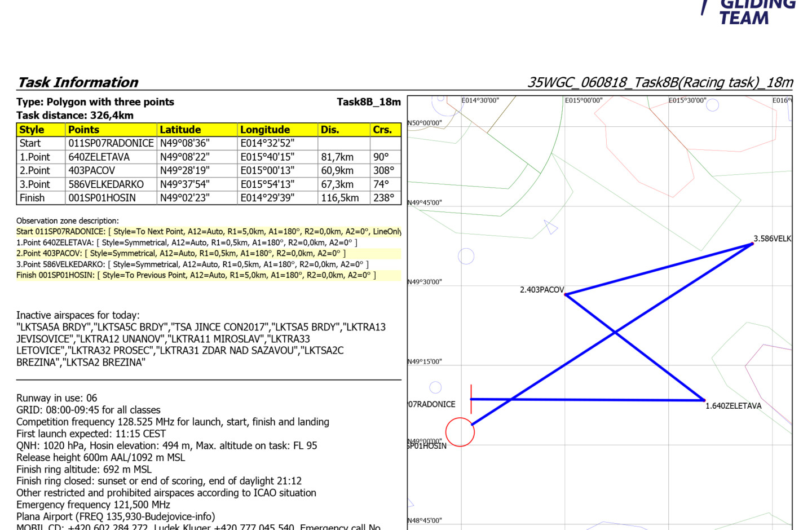Screen dimensions: 812x530
Task: Click the highlighted Finish 001SP01HOSIN observation zone line
Action: point(196,275)
